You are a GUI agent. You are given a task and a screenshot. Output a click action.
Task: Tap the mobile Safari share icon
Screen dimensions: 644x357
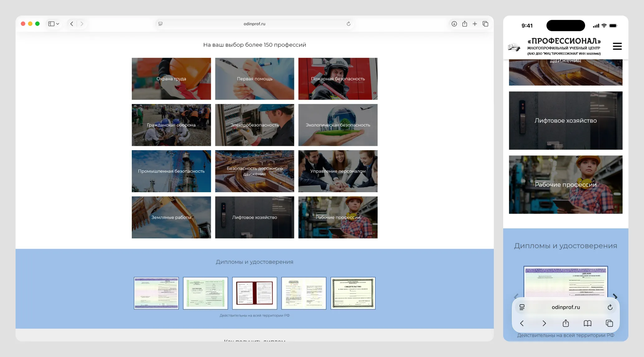566,323
